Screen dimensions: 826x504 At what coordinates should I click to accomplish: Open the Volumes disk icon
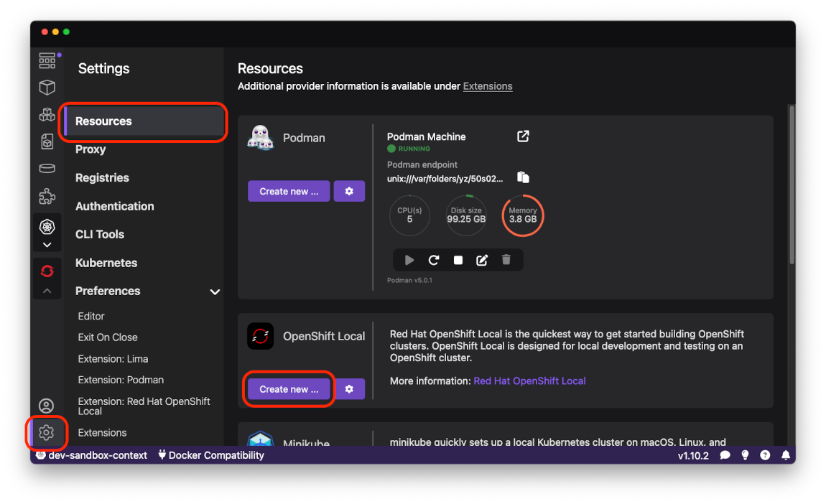47,169
